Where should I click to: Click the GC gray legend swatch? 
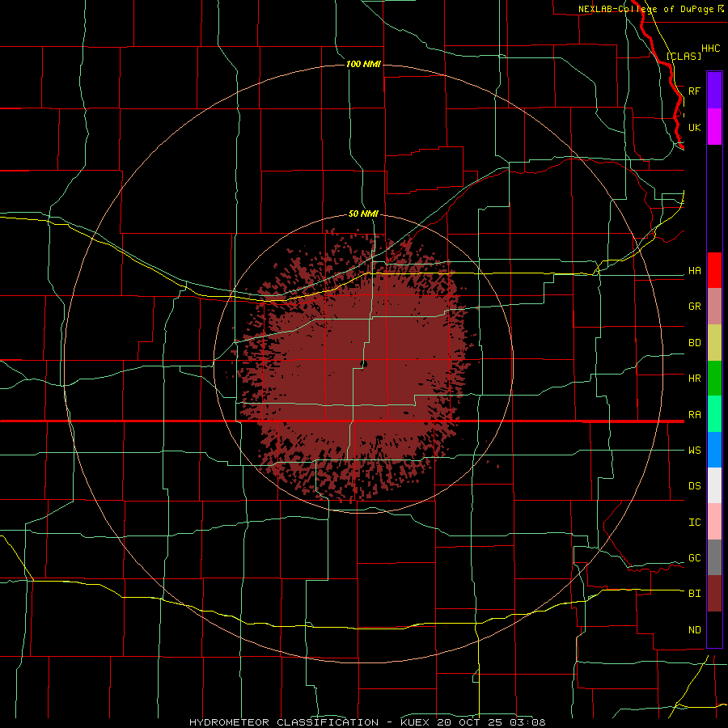point(714,557)
